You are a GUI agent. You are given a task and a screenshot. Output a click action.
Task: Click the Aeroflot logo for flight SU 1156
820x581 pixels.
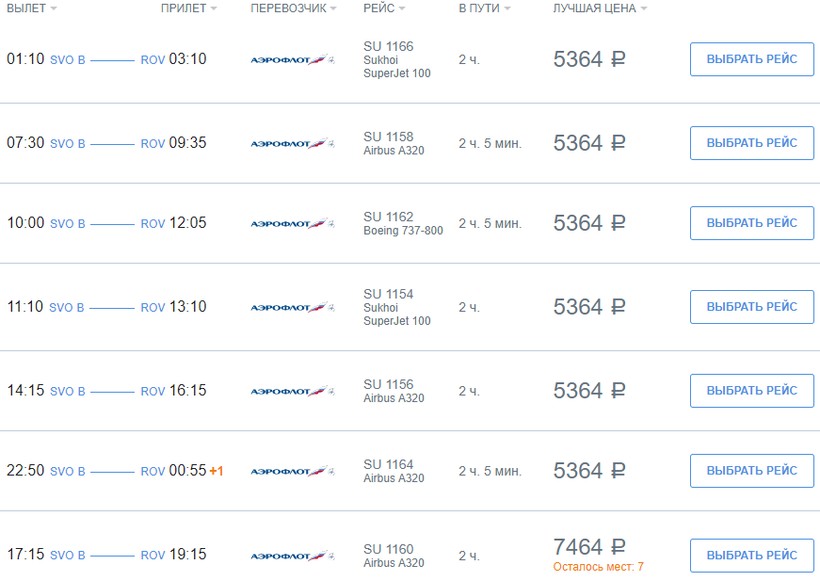click(292, 391)
